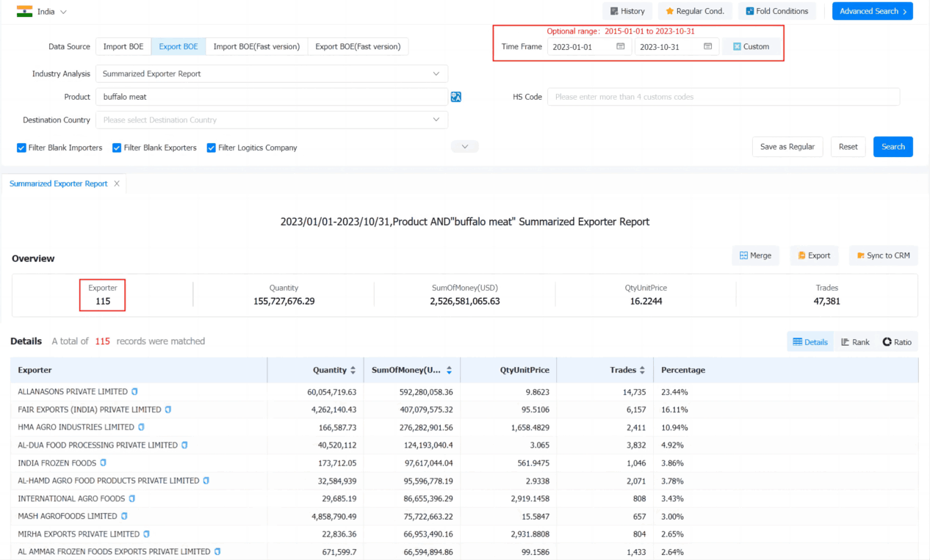Sort table by Trades column arrows
930x560 pixels.
point(642,371)
